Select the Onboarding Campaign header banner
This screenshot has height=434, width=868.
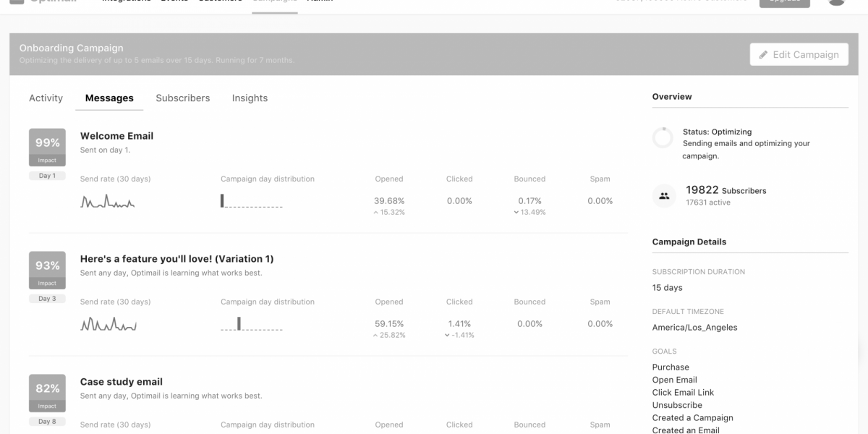click(433, 54)
